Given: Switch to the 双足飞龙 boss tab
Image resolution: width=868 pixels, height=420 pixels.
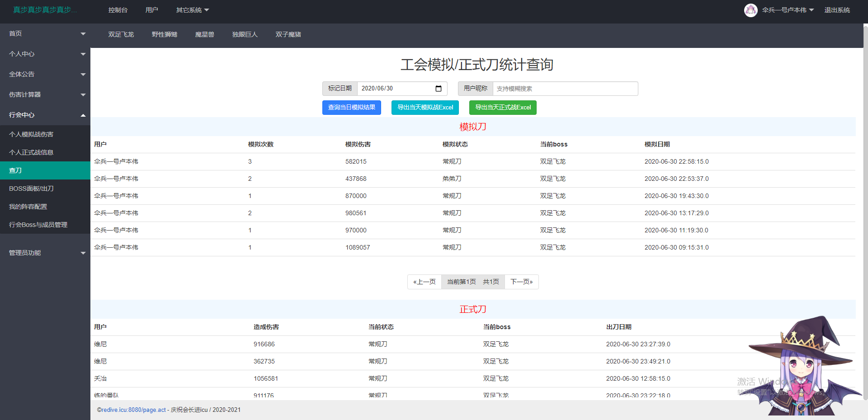Looking at the screenshot, I should [x=121, y=34].
